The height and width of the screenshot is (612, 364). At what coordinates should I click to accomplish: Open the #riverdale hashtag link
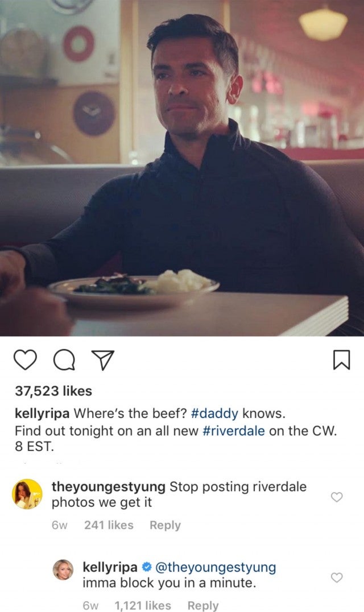point(234,431)
